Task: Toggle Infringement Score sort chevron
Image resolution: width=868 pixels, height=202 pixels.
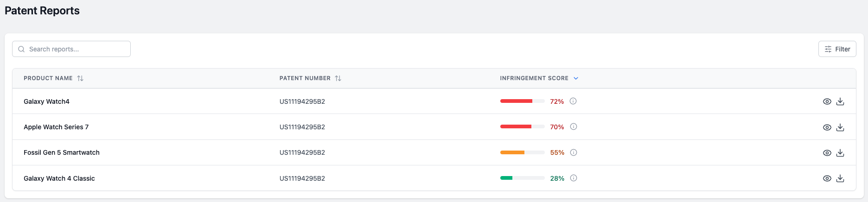Action: point(576,78)
